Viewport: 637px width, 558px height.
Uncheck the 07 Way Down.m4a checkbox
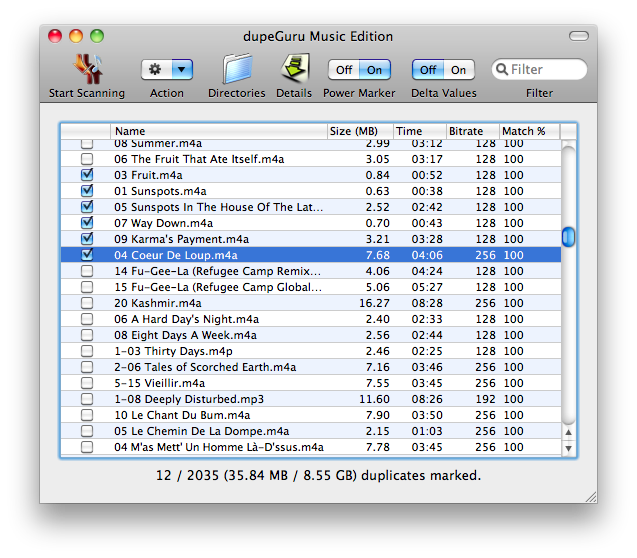(x=87, y=223)
